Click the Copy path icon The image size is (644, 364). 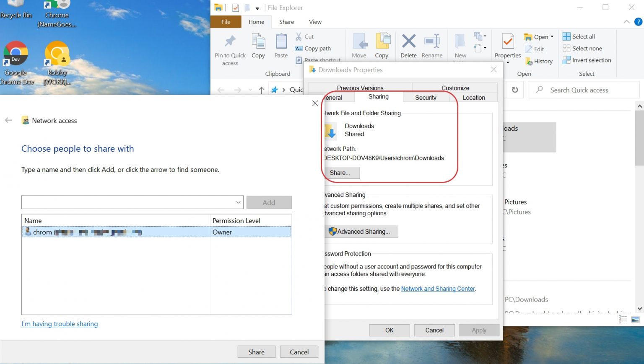(x=299, y=48)
